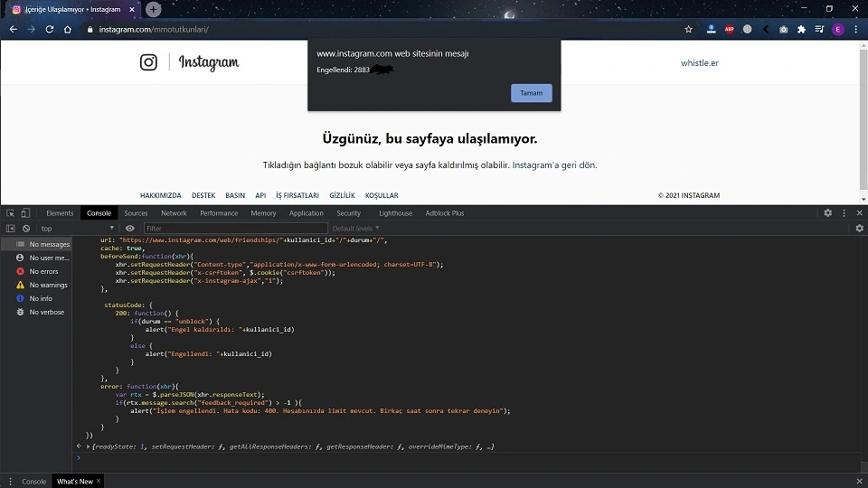The image size is (868, 488).
Task: Activate the DevTools inspect element picker
Action: click(10, 213)
